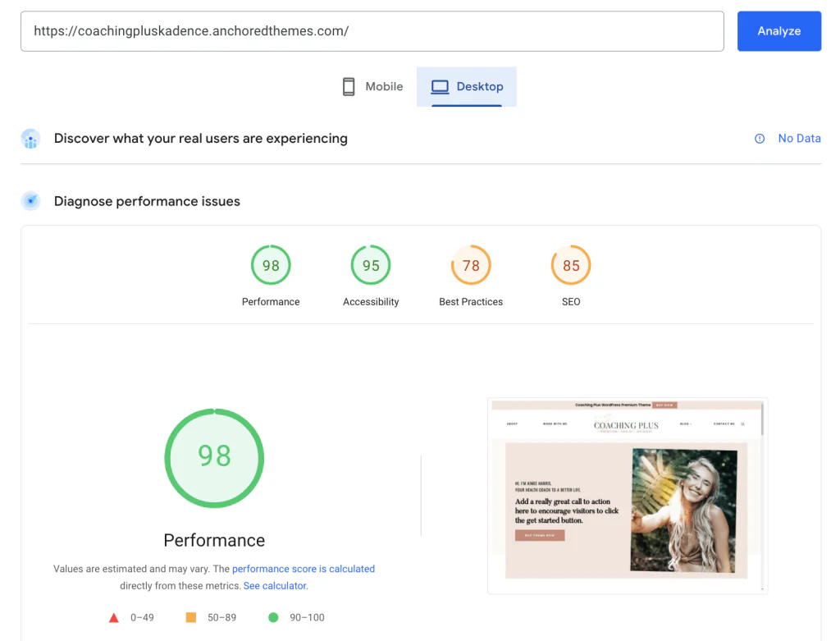The width and height of the screenshot is (840, 641).
Task: Click the SEO label
Action: tap(571, 302)
